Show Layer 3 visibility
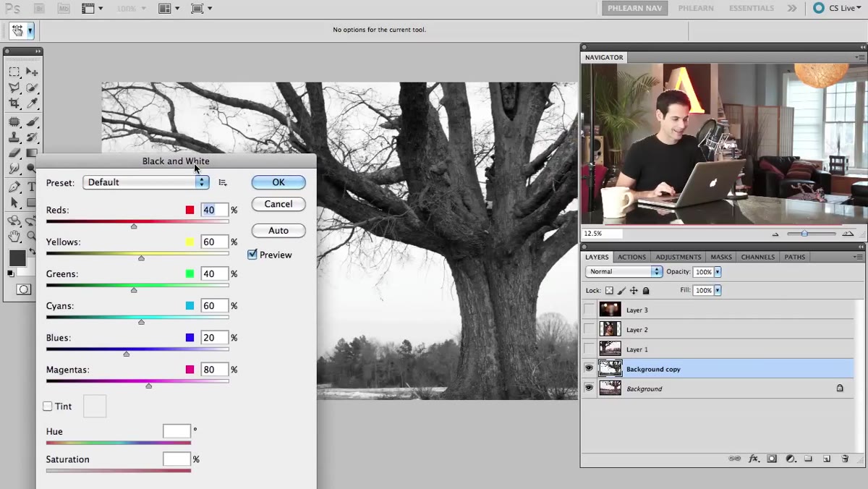 (589, 310)
